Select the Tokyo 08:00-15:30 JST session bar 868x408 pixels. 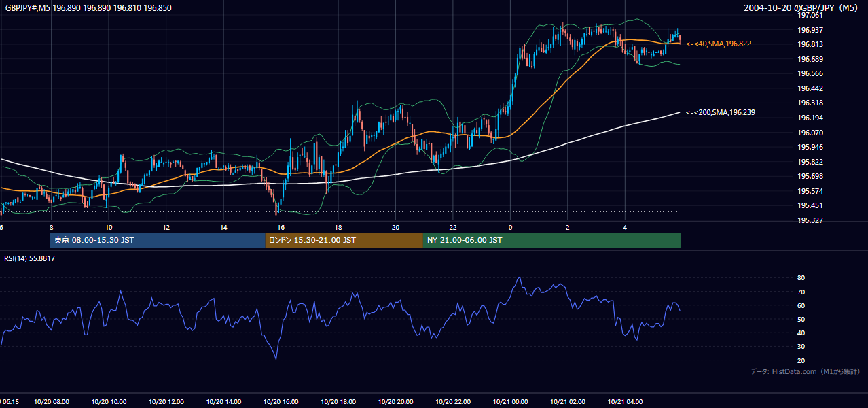158,240
